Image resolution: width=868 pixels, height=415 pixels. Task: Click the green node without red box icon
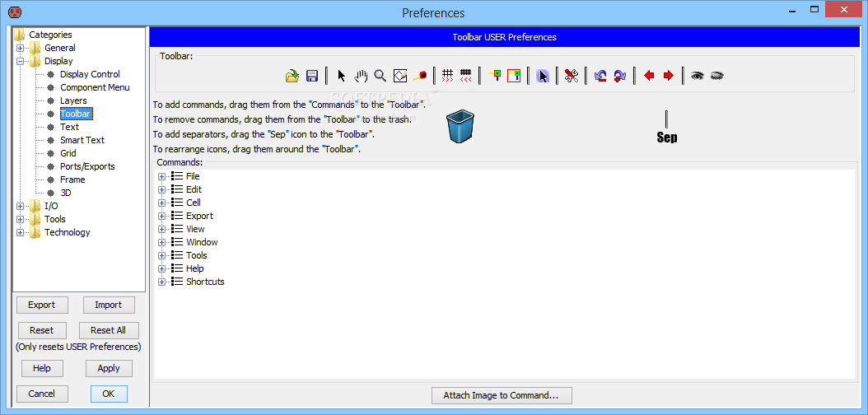click(495, 76)
